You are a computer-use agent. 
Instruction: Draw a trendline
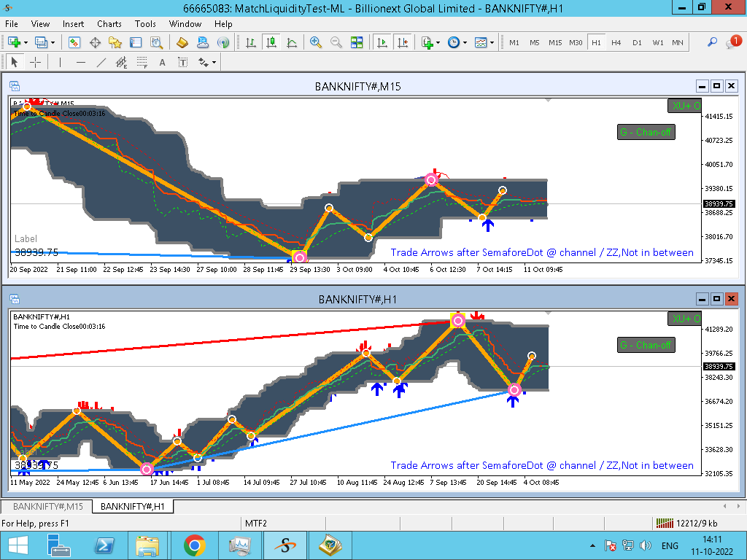pos(101,63)
